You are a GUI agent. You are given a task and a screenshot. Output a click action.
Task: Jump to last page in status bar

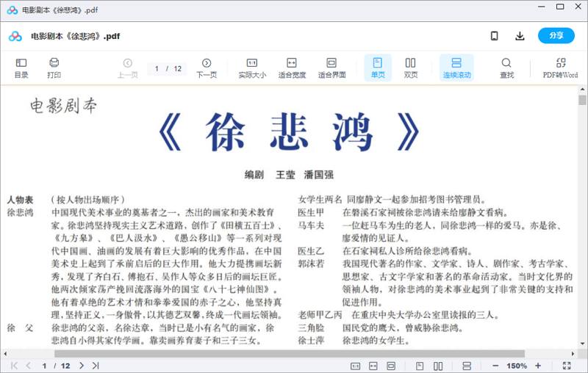[96, 366]
